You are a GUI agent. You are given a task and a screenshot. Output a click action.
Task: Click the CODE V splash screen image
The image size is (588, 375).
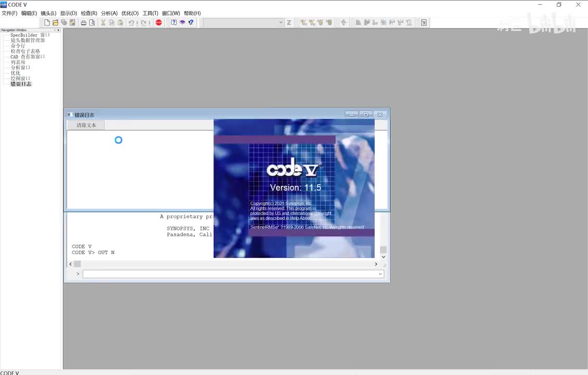[294, 189]
